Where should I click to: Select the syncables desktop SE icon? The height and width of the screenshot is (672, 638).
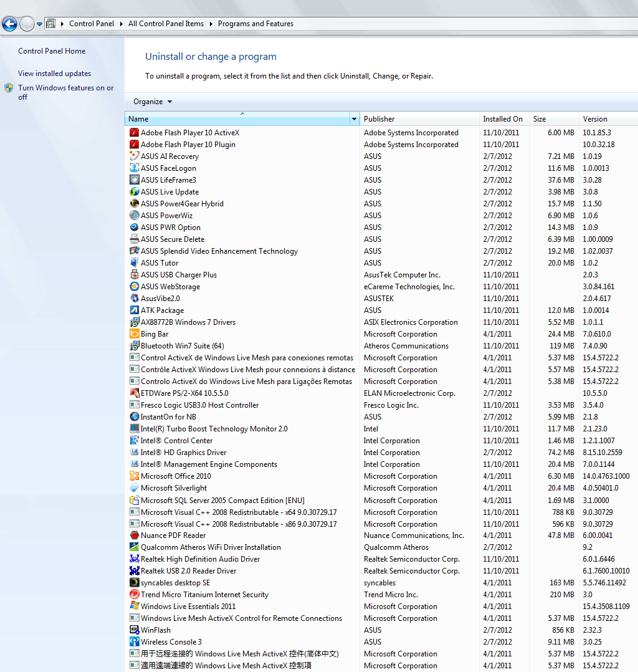pyautogui.click(x=135, y=583)
